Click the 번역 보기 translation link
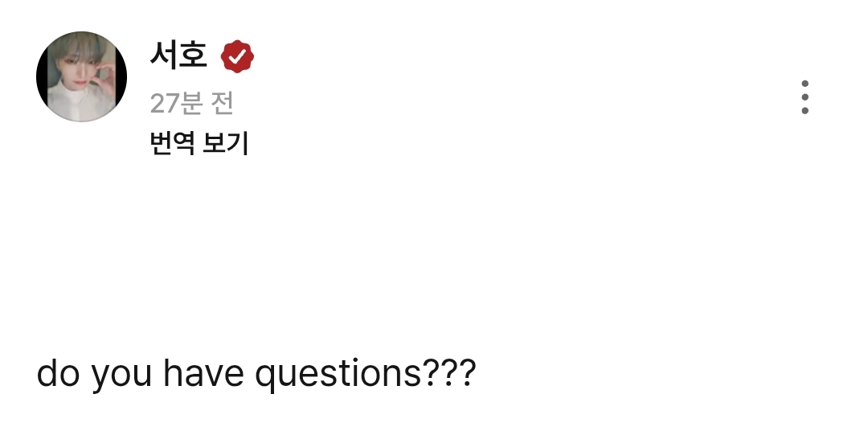The image size is (868, 431). pyautogui.click(x=199, y=144)
